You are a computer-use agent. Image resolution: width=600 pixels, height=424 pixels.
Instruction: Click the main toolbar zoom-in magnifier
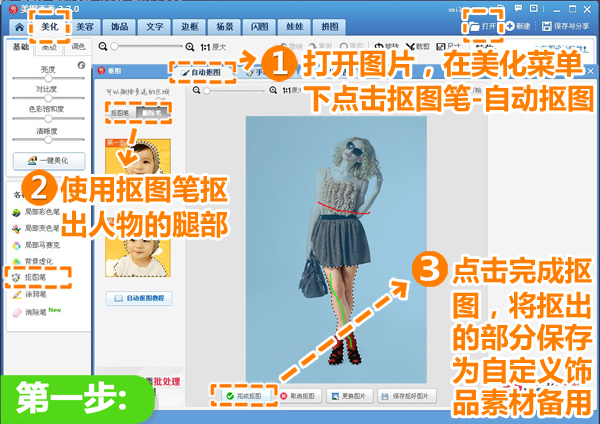[189, 47]
